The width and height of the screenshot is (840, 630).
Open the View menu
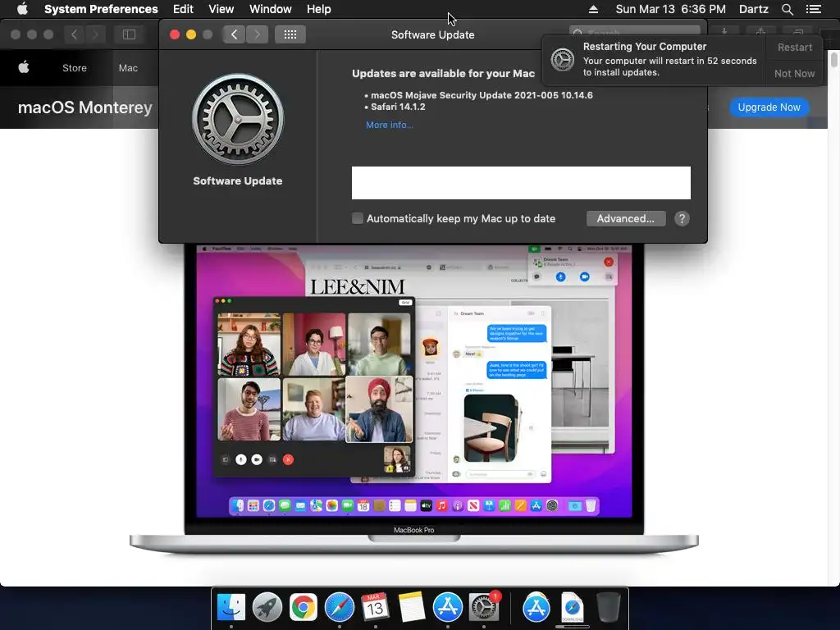coord(221,9)
